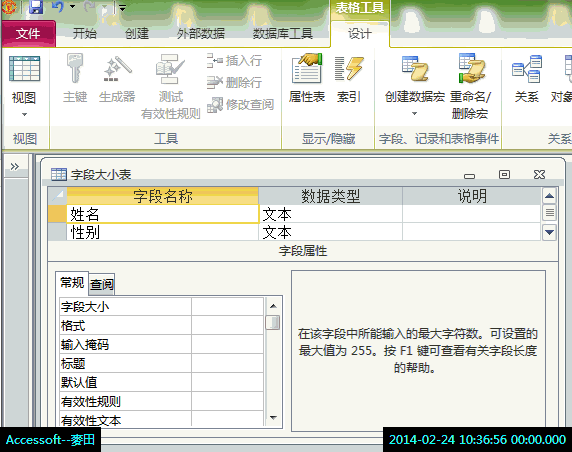Click the 字段名称 column header
Viewport: 572px width, 452px height.
[162, 196]
